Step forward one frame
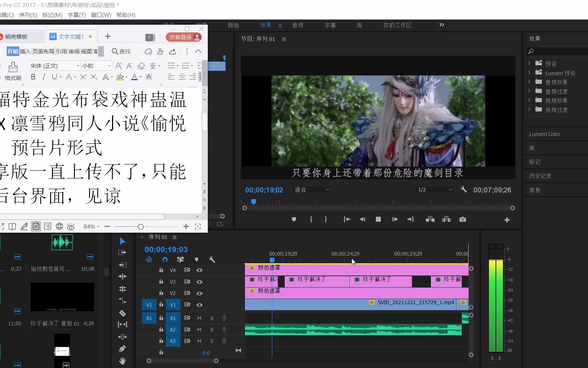The image size is (588, 368). click(395, 219)
